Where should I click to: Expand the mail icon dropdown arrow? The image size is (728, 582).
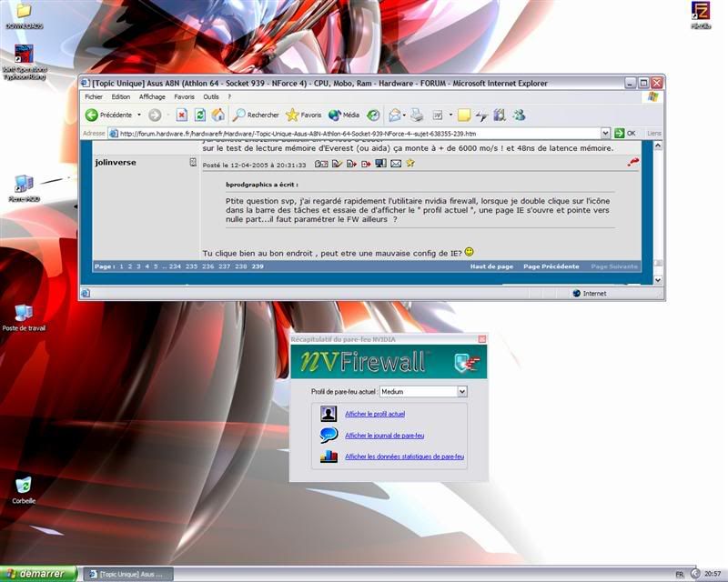point(404,115)
